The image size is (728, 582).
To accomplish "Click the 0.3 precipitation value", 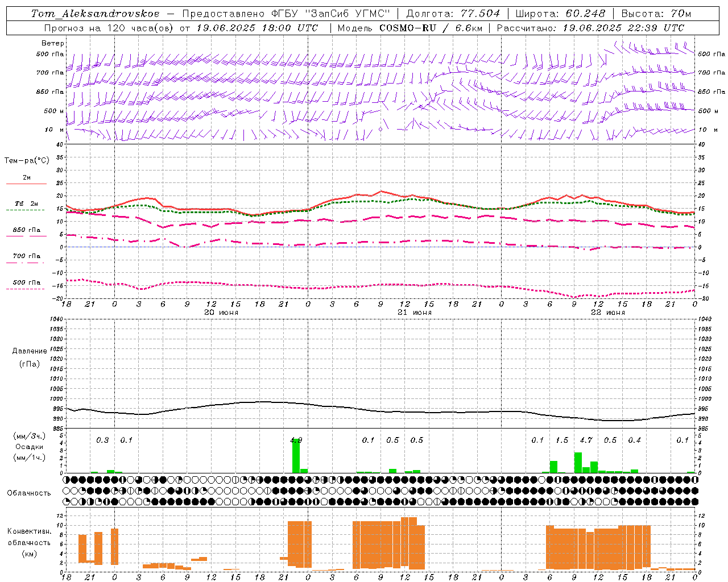I will [x=102, y=440].
